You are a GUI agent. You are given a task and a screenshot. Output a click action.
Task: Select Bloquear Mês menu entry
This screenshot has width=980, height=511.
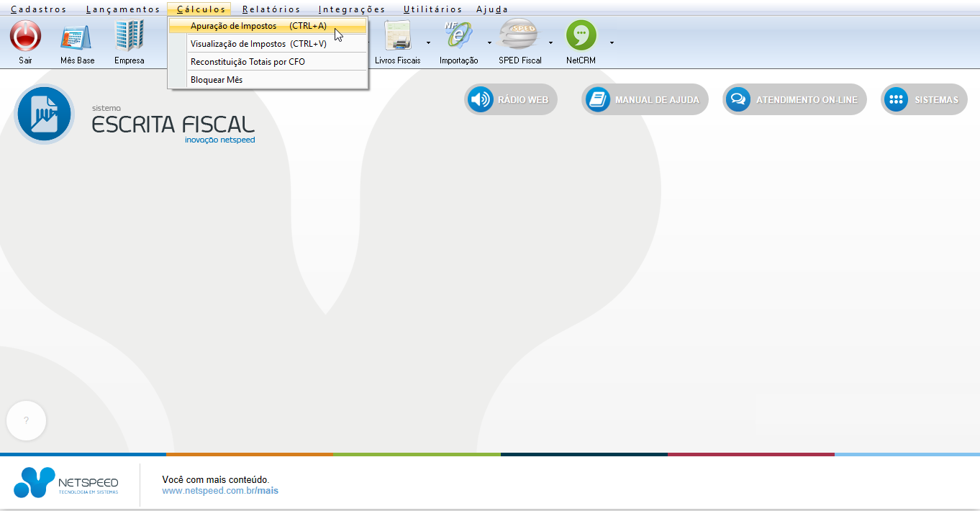pyautogui.click(x=268, y=80)
